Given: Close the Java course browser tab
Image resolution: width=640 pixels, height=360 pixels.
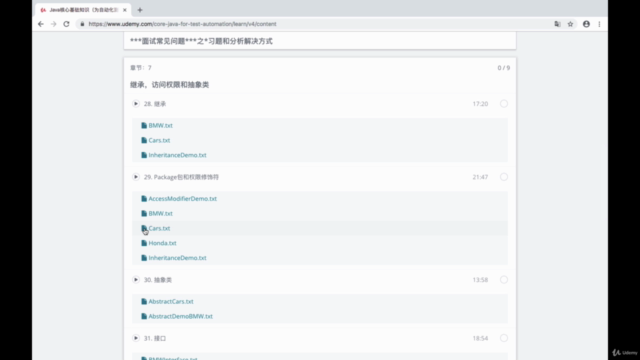Looking at the screenshot, I should [x=124, y=10].
